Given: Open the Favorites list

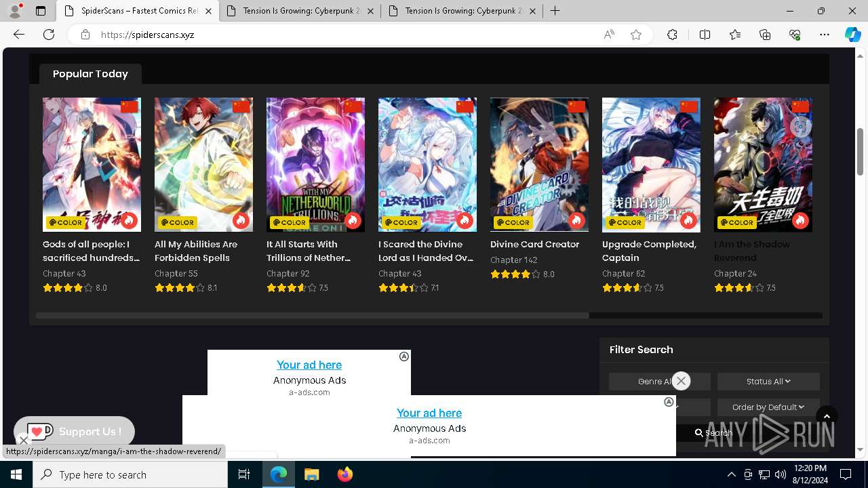Looking at the screenshot, I should [x=735, y=35].
